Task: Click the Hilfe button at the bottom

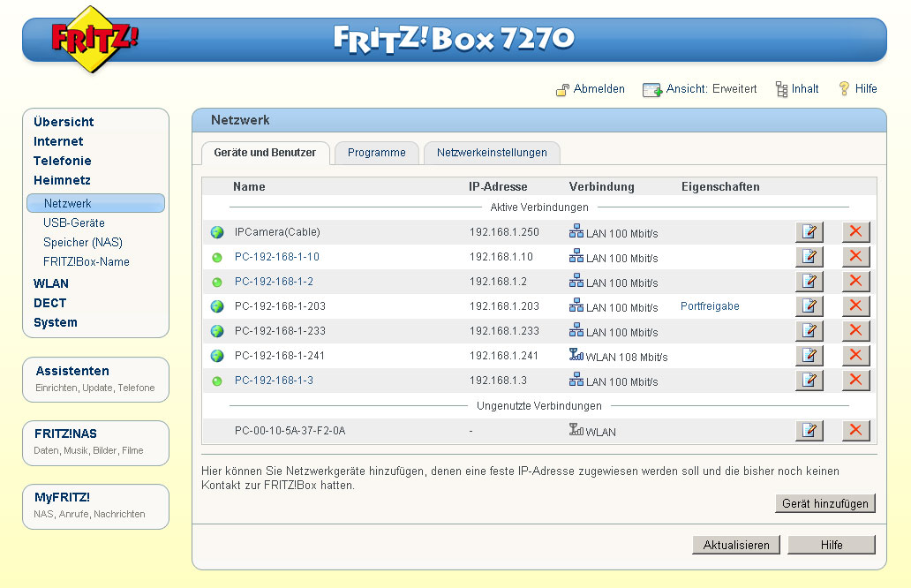Action: pyautogui.click(x=832, y=545)
